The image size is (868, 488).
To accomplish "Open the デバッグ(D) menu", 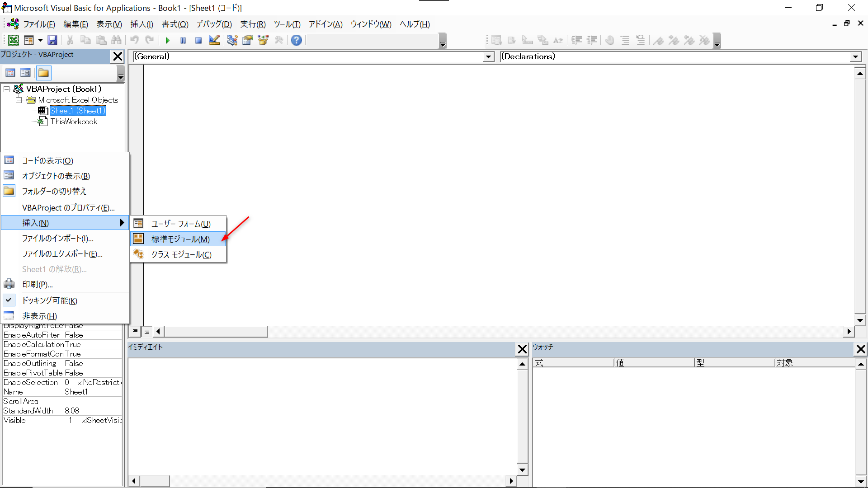I will pyautogui.click(x=214, y=24).
